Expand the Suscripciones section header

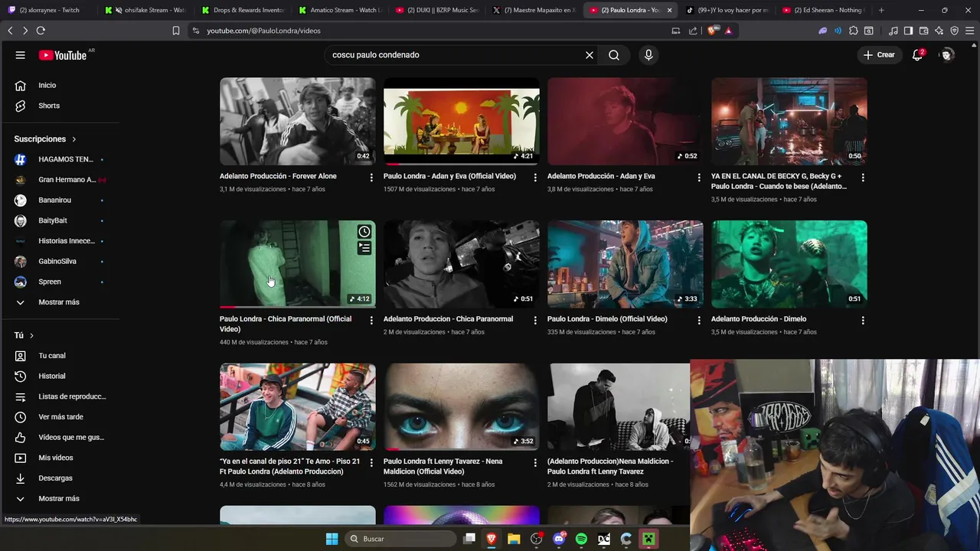pyautogui.click(x=46, y=139)
